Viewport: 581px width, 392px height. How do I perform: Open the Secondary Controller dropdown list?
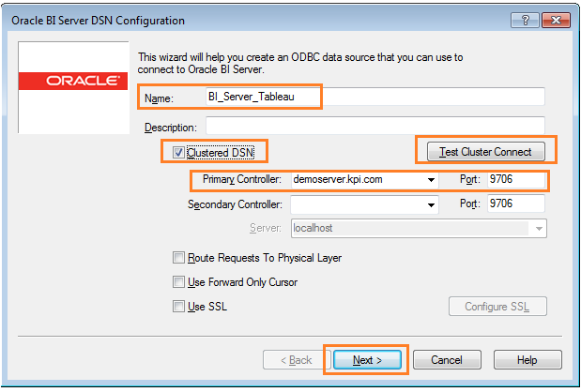coord(431,204)
